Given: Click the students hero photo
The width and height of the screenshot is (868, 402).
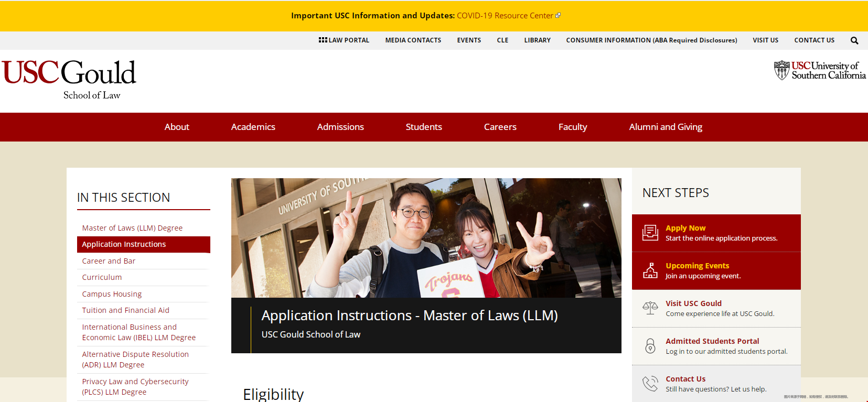Looking at the screenshot, I should tap(426, 238).
